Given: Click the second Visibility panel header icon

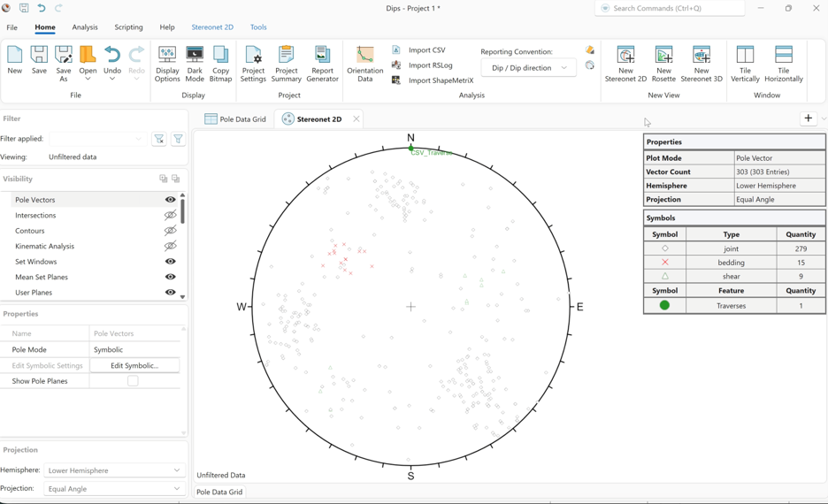Looking at the screenshot, I should [176, 179].
